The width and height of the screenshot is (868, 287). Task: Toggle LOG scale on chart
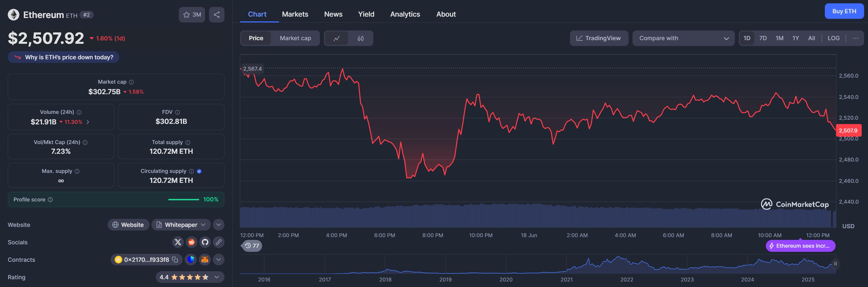point(834,38)
